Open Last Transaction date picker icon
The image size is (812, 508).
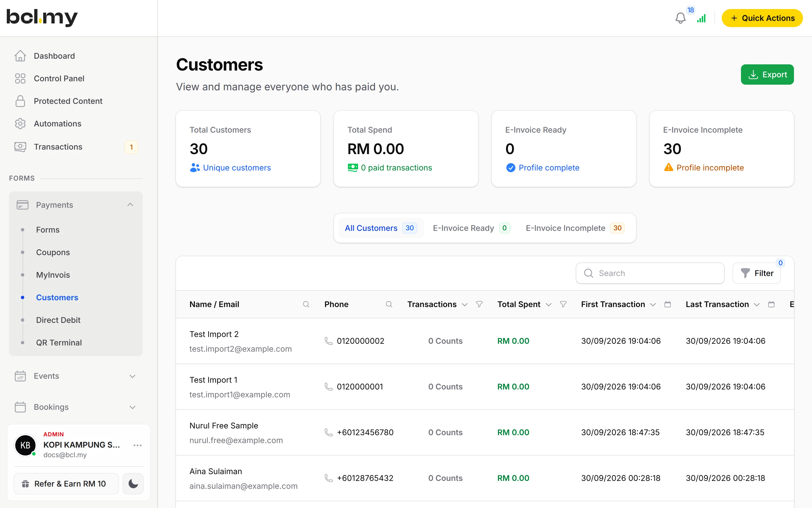pyautogui.click(x=771, y=304)
